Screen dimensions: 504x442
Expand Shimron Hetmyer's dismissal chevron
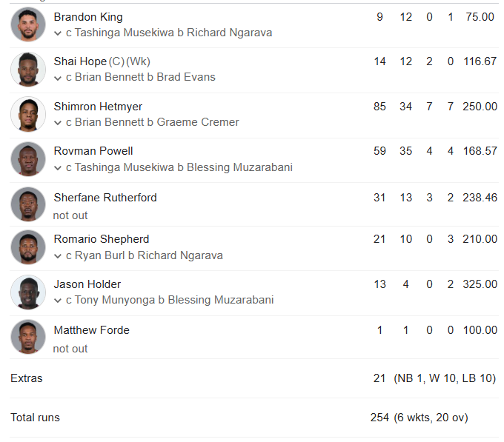pyautogui.click(x=58, y=123)
